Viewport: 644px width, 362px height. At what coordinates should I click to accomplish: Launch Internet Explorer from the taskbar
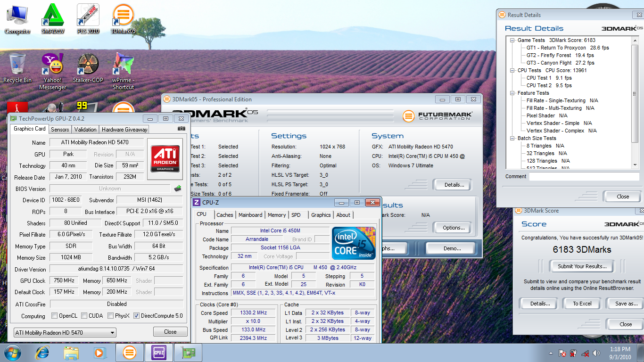(42, 353)
